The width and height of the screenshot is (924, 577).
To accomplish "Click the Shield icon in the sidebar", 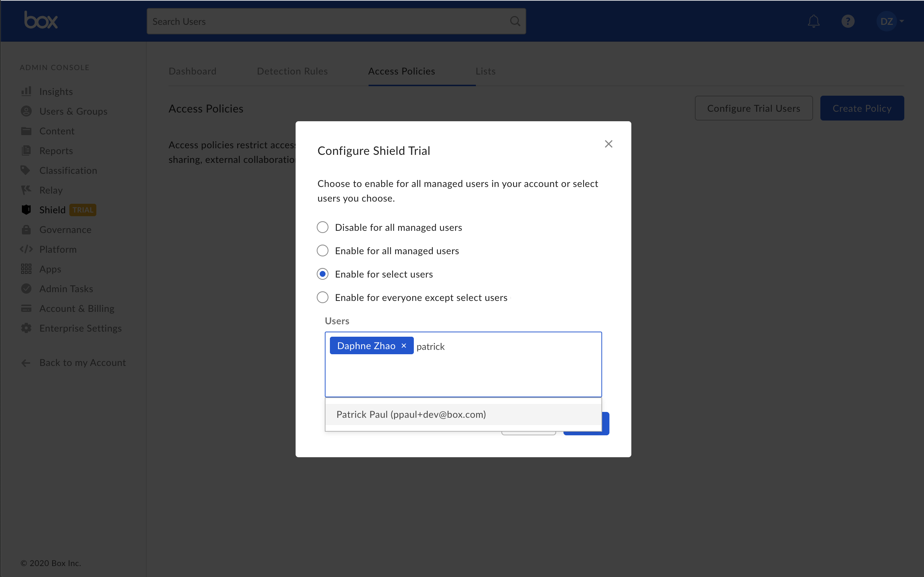I will pyautogui.click(x=26, y=209).
